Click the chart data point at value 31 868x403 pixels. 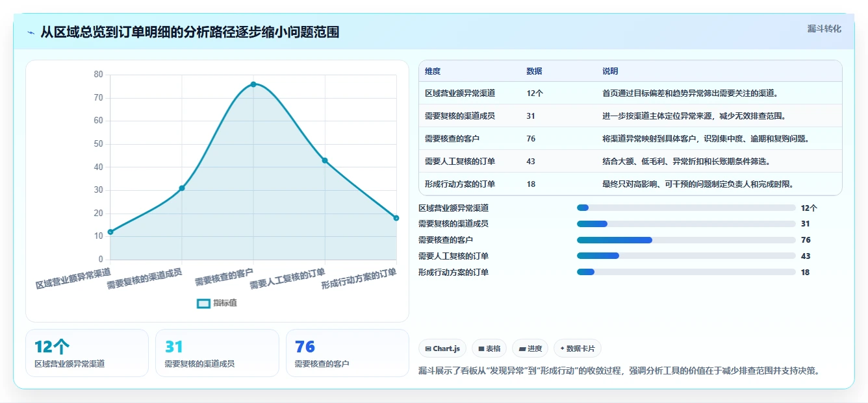pyautogui.click(x=182, y=188)
